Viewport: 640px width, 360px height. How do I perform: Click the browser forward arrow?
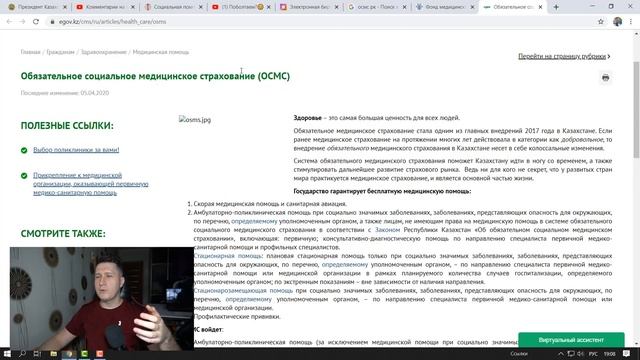[22, 22]
